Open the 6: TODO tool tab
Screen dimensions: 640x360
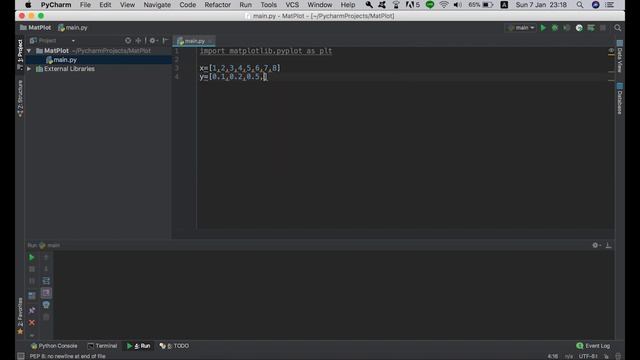tap(174, 346)
